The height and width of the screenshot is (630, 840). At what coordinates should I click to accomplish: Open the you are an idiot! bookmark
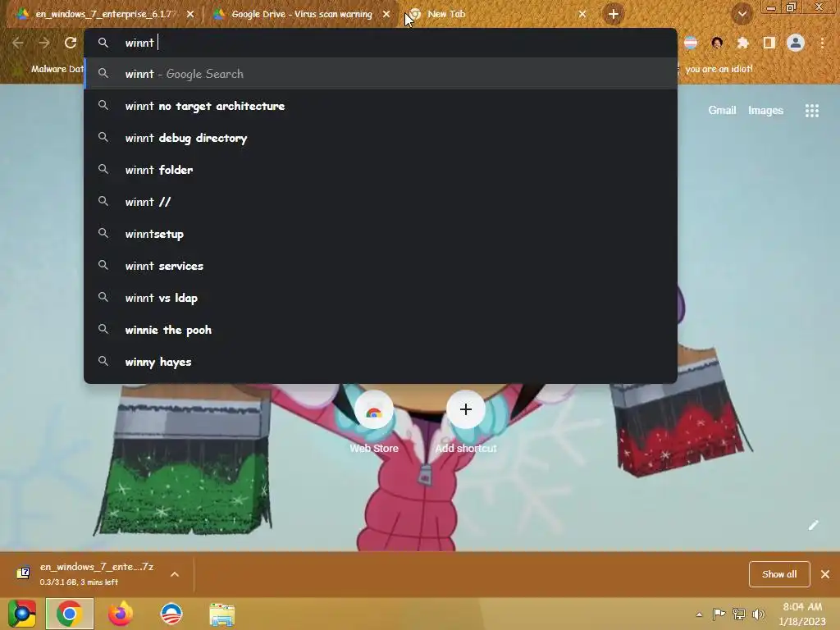pyautogui.click(x=719, y=69)
